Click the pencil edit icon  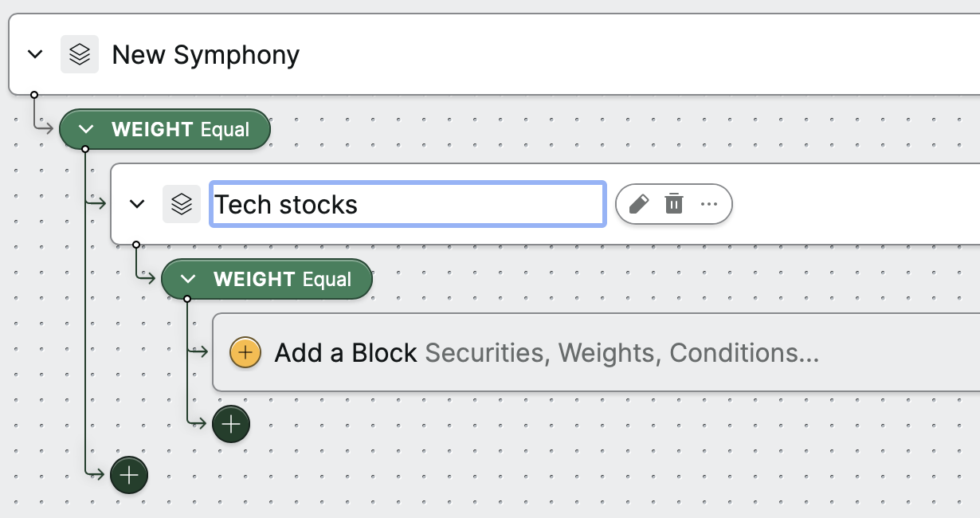coord(639,204)
